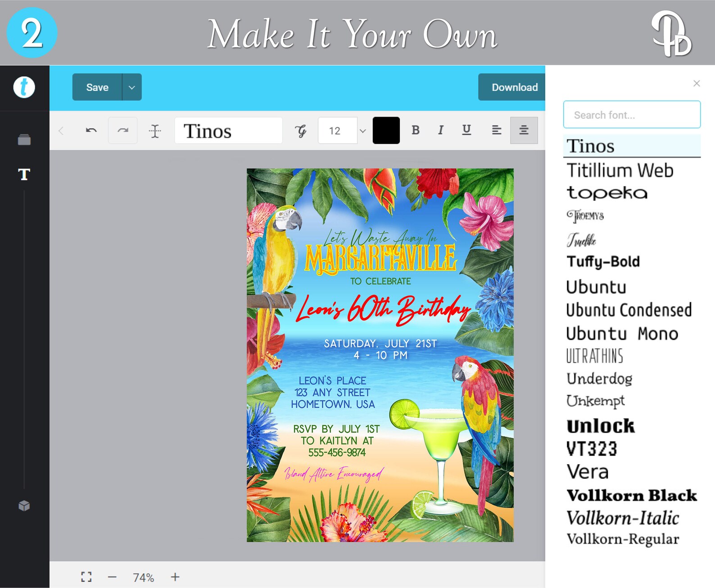Open the black text color swatch
This screenshot has height=588, width=715.
(386, 131)
